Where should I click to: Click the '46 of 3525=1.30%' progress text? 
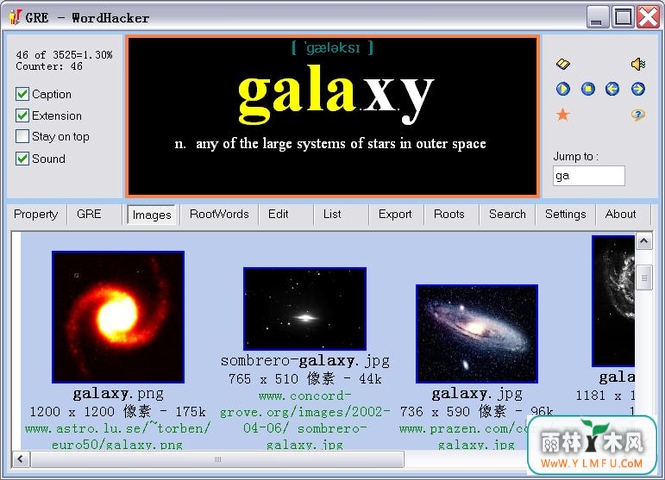click(x=64, y=55)
